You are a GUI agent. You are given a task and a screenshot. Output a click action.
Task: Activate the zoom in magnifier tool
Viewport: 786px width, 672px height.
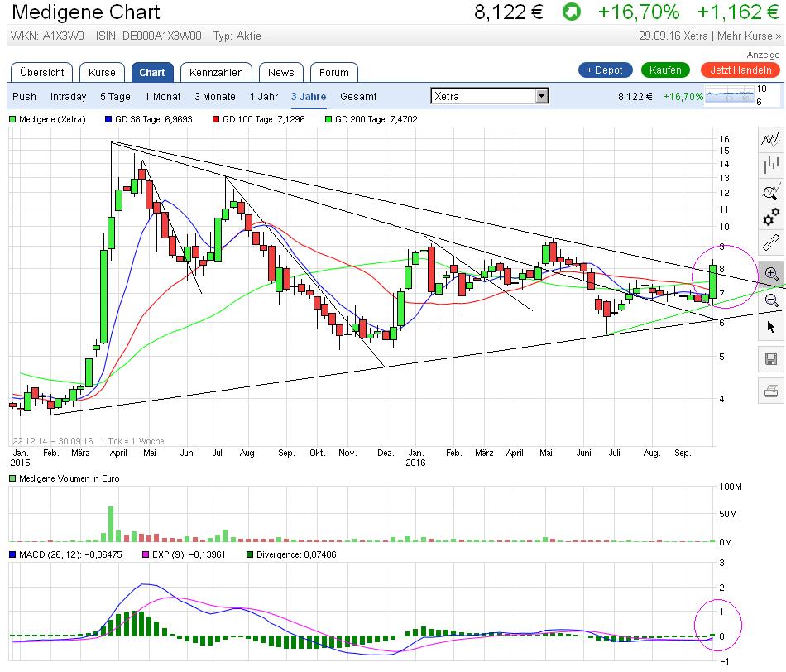(771, 274)
